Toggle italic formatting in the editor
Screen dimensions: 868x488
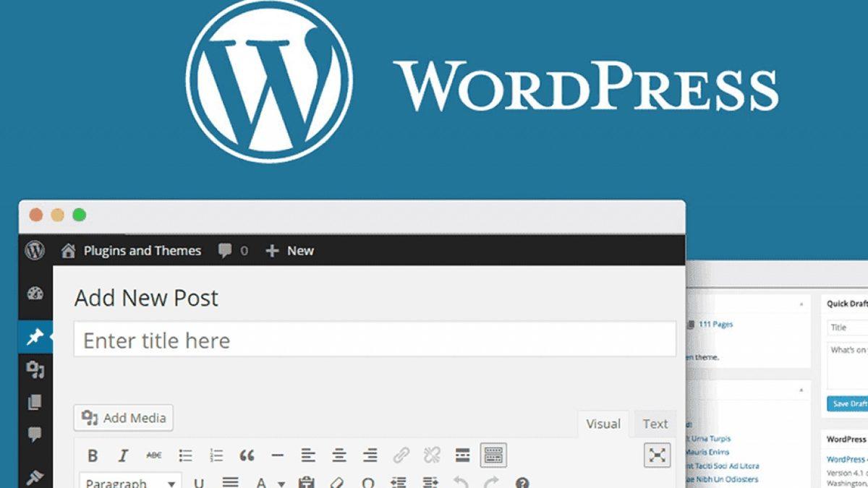[x=123, y=455]
